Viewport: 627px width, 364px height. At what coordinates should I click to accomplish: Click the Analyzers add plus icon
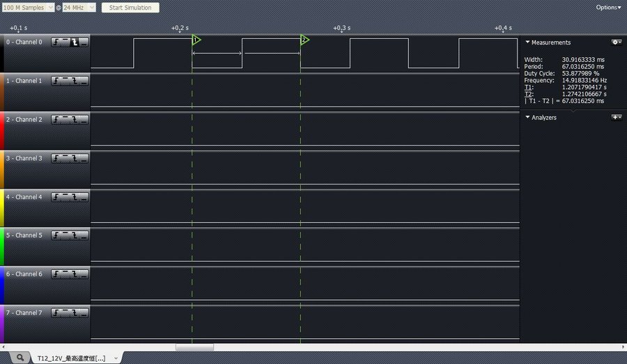[616, 118]
